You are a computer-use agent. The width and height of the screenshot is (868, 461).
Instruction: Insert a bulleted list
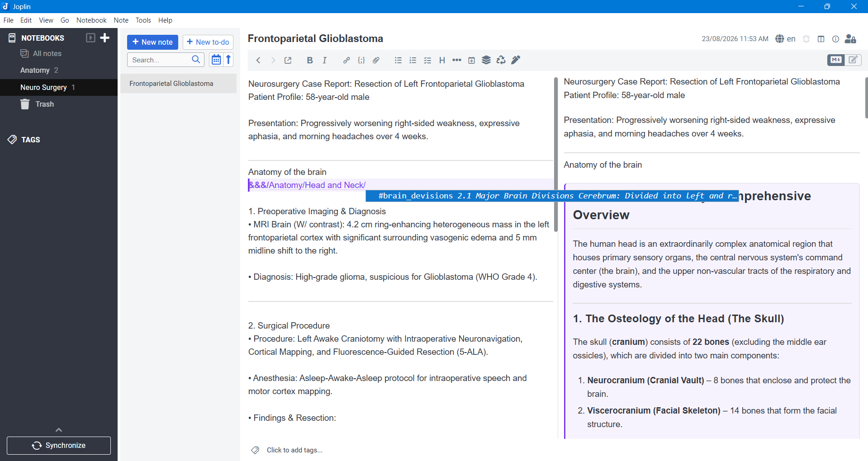point(398,60)
